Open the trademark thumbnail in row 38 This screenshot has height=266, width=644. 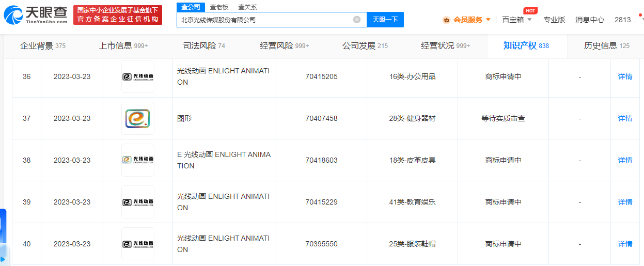(138, 160)
